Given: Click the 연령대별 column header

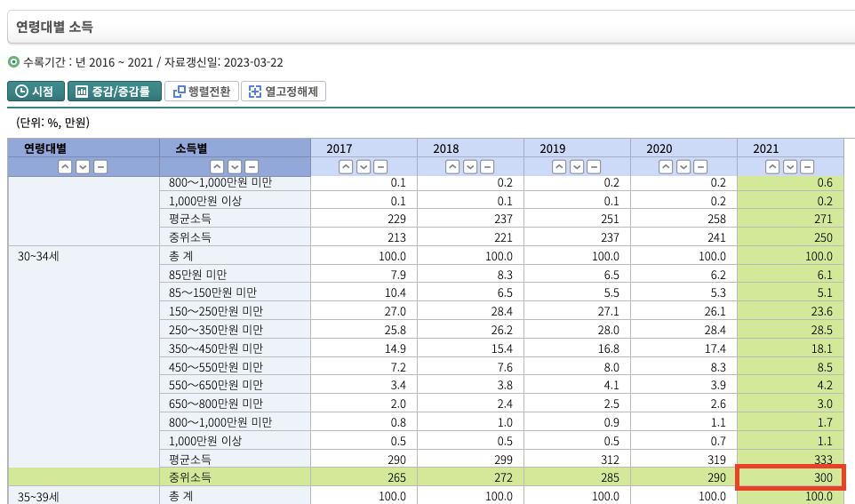Looking at the screenshot, I should pyautogui.click(x=84, y=148).
